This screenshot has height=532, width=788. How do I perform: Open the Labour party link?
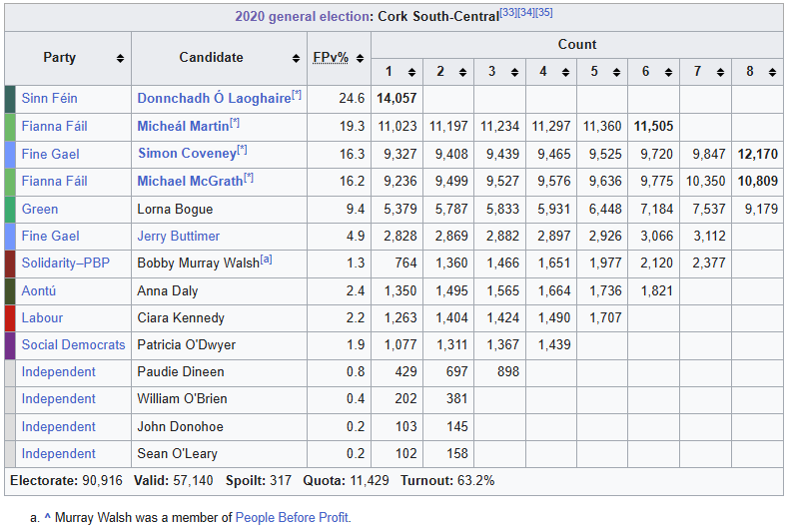(42, 318)
